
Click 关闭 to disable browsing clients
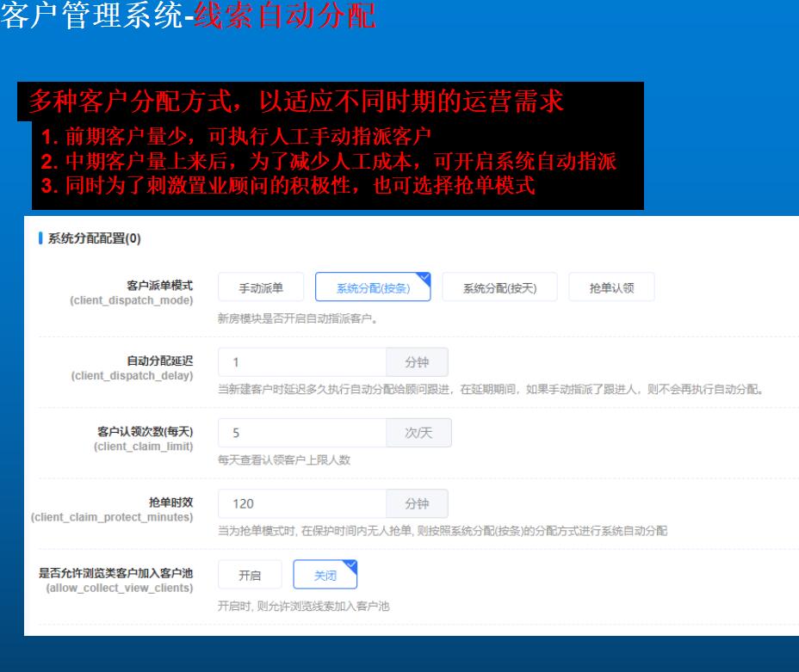pos(324,576)
